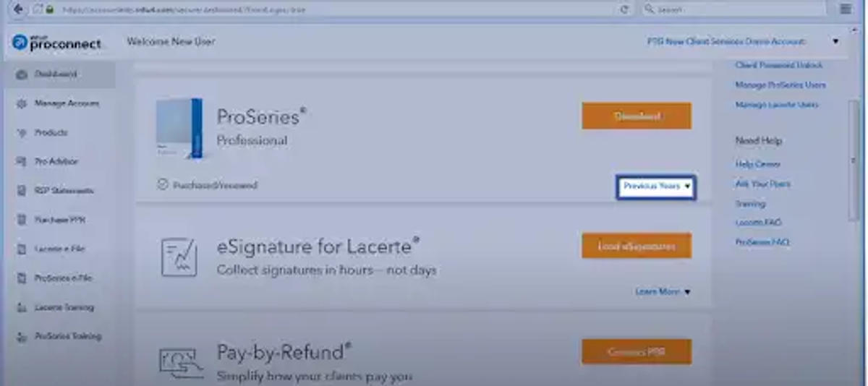This screenshot has height=386, width=868.
Task: Click the Lacerte e-File sidebar icon
Action: click(x=21, y=249)
